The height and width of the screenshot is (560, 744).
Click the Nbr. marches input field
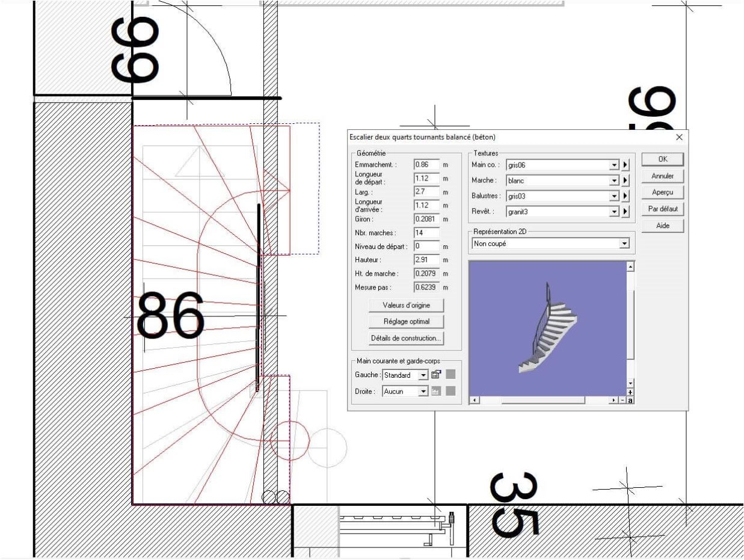428,233
